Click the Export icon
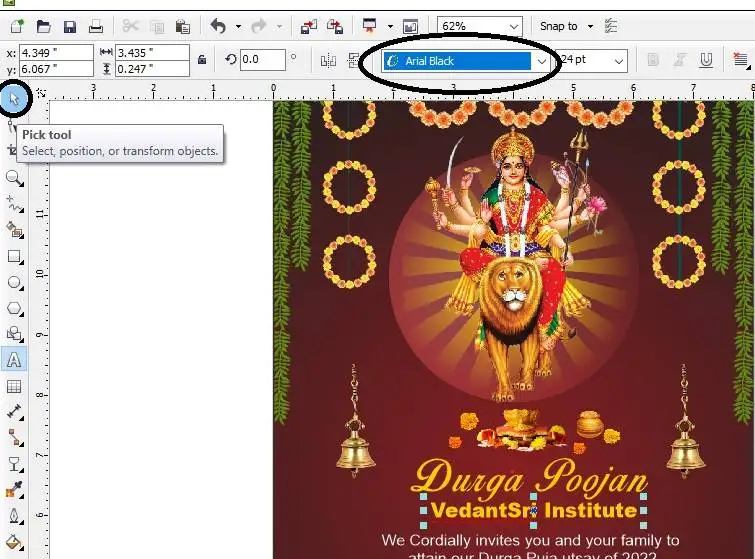The image size is (755, 559). pyautogui.click(x=335, y=26)
